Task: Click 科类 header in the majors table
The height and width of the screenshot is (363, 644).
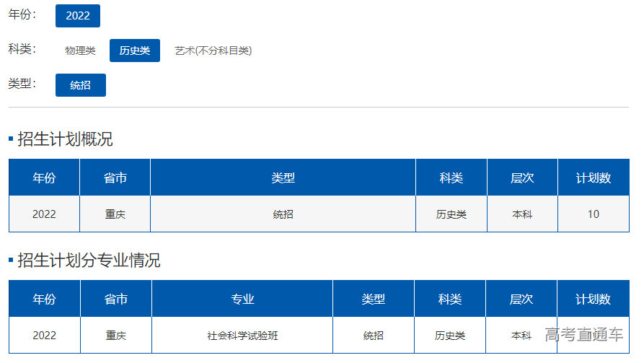Action: pos(449,299)
